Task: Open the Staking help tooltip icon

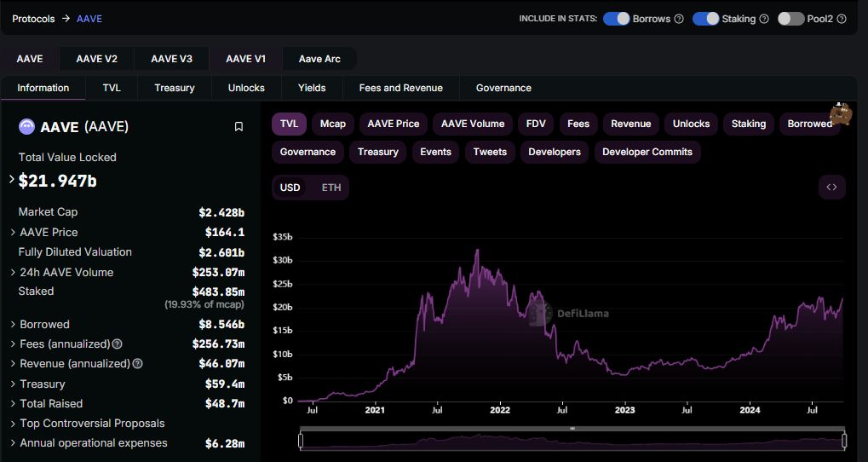Action: (x=764, y=19)
